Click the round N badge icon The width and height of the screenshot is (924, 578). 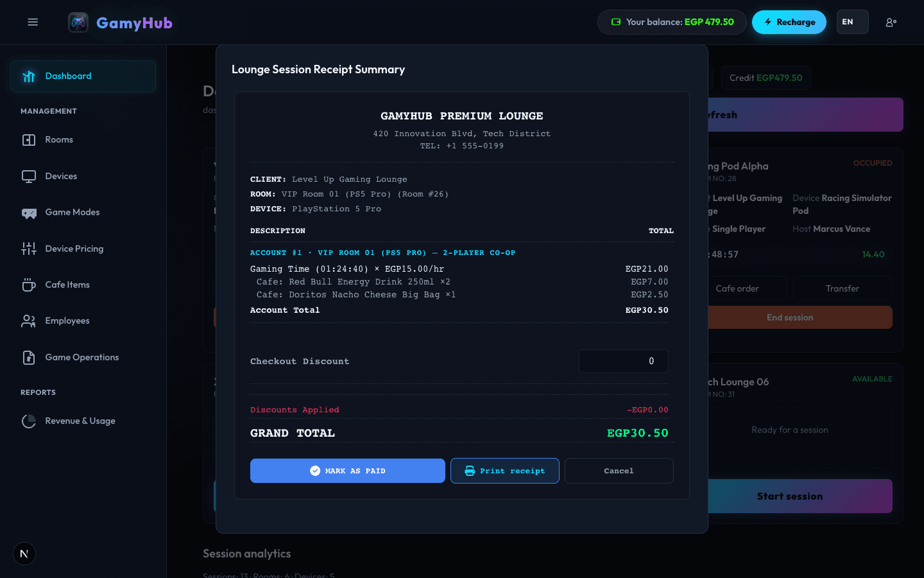[24, 554]
